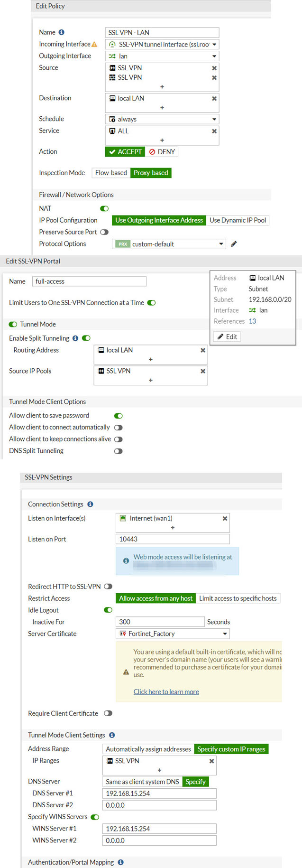Remove local LAN from Destination field
The image size is (302, 868).
pos(214,98)
